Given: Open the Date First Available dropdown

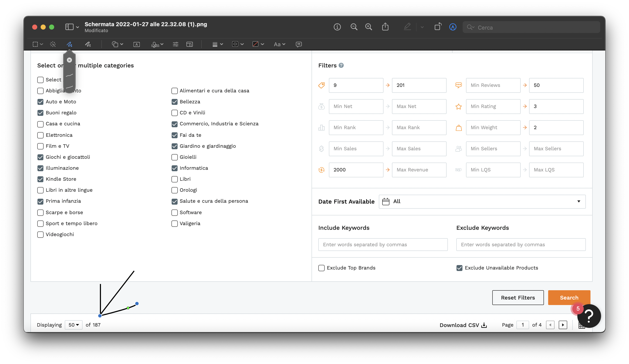Looking at the screenshot, I should coord(482,201).
